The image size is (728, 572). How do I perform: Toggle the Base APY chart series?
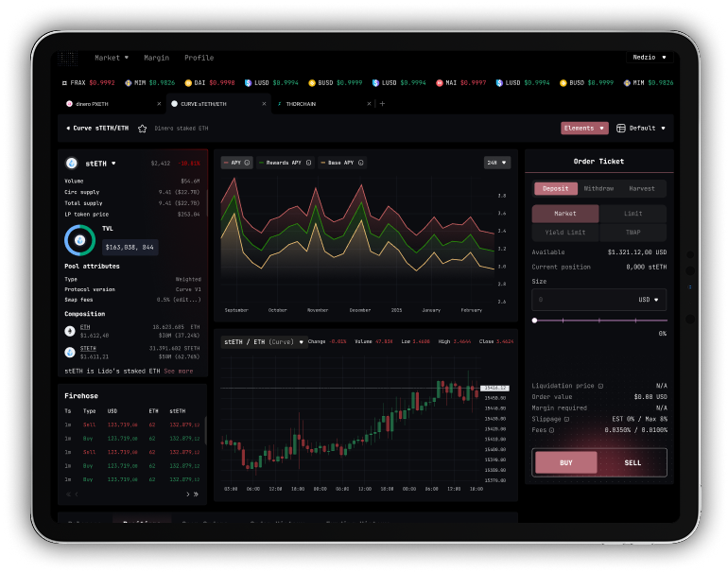(342, 163)
